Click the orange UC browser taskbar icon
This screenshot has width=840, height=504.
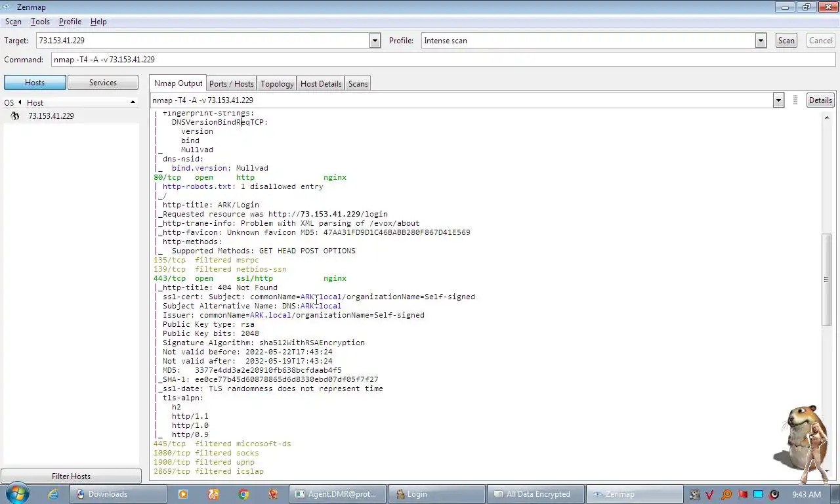(213, 494)
